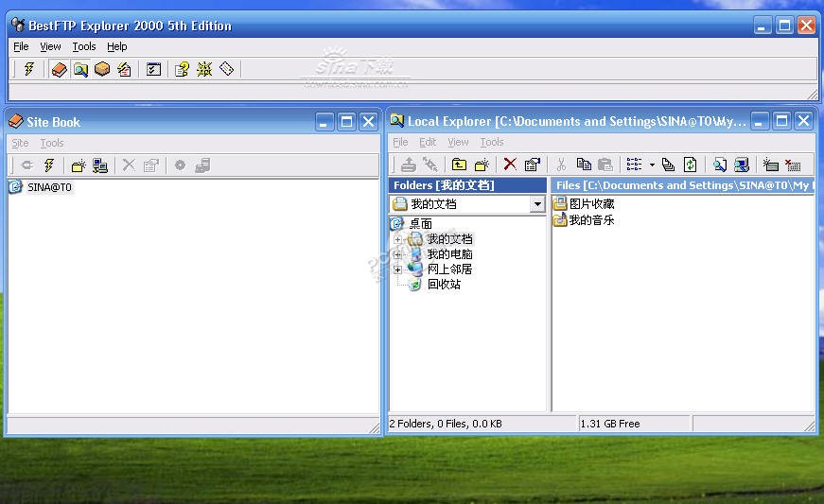Click the stacked pages icon in Local Explorer

click(668, 165)
